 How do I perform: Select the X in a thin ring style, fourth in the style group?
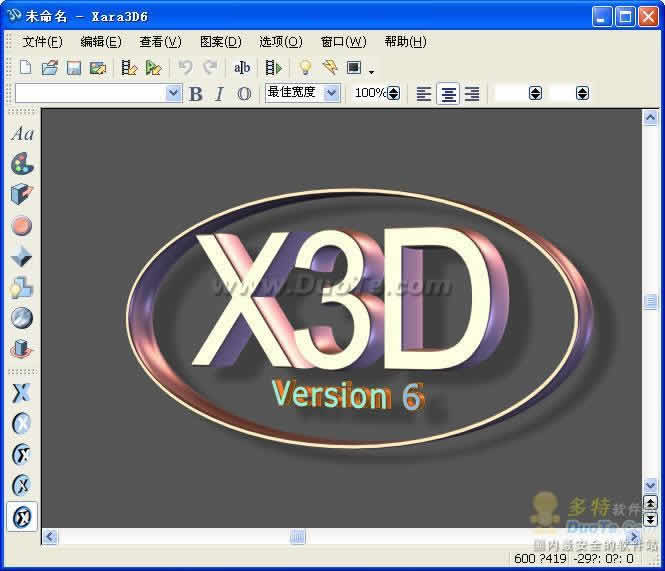point(22,485)
